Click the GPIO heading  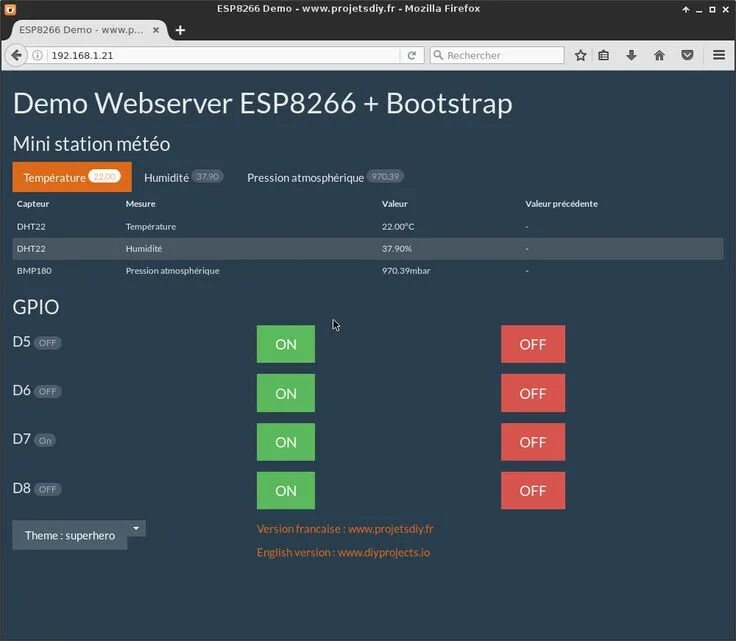coord(36,307)
